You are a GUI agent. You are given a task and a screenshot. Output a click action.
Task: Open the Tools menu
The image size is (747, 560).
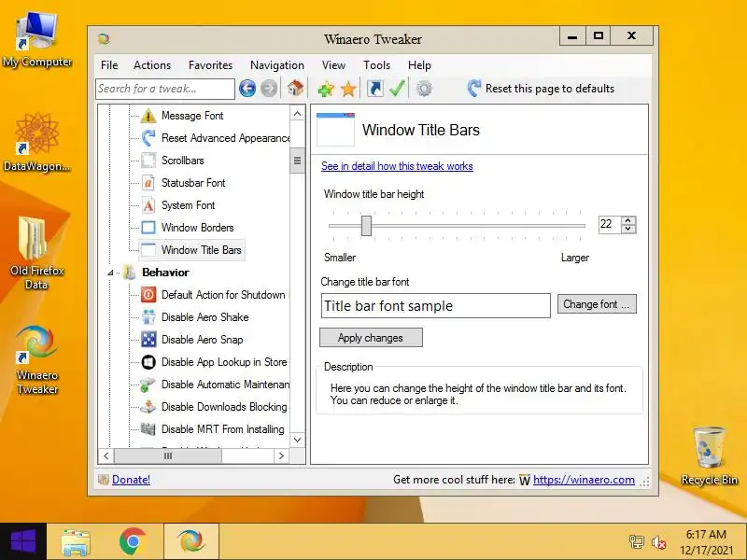(x=377, y=65)
